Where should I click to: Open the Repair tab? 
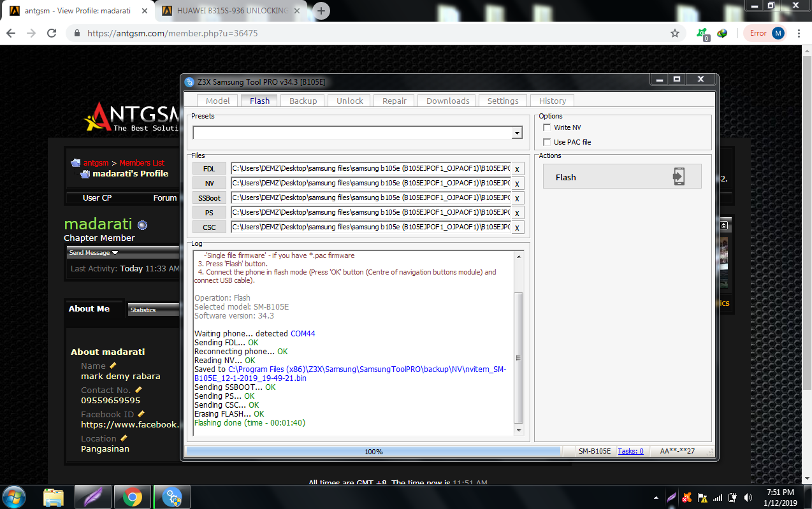(x=395, y=101)
